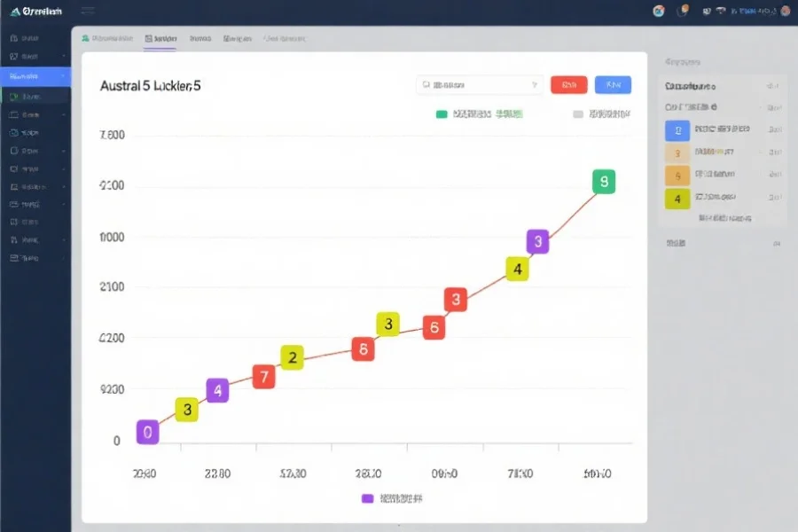Click the blue square numbered 2 in right panel
The height and width of the screenshot is (532, 798).
[677, 130]
